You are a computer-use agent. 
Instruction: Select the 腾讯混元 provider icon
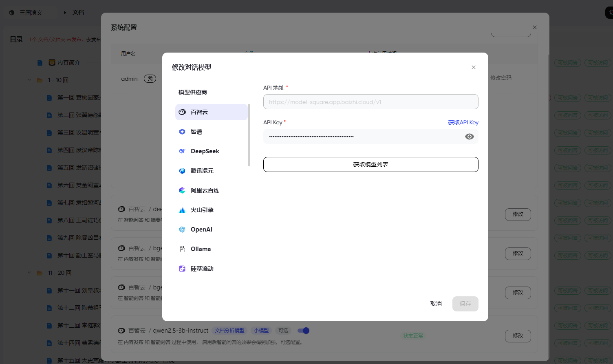point(182,171)
